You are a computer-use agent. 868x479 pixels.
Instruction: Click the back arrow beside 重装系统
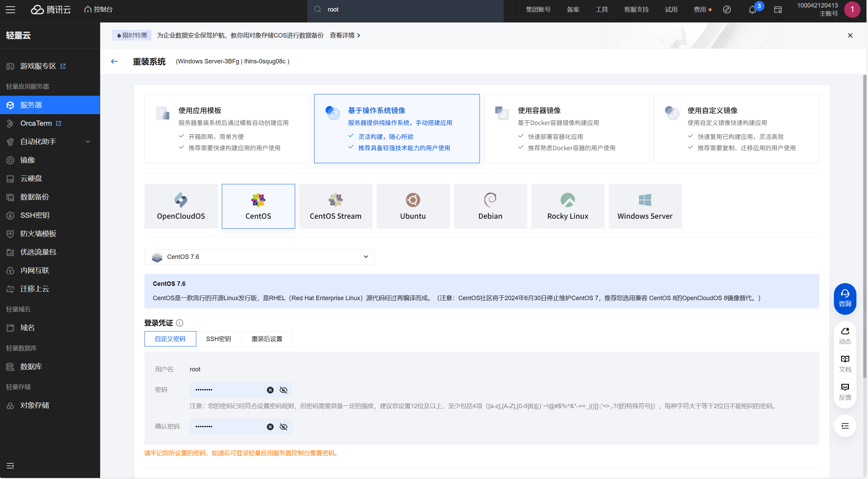[x=114, y=61]
